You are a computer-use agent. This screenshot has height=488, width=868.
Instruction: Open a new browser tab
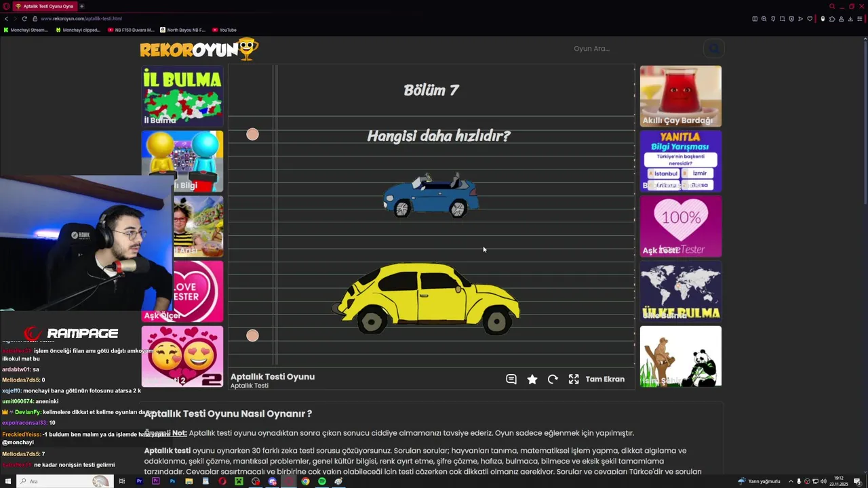[x=82, y=6]
